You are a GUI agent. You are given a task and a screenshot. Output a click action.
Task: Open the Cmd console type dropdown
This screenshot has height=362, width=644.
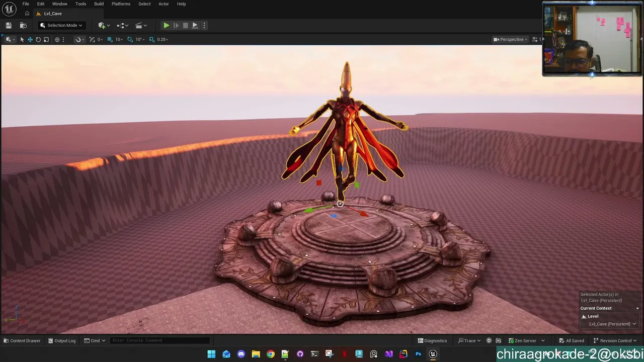pos(95,340)
